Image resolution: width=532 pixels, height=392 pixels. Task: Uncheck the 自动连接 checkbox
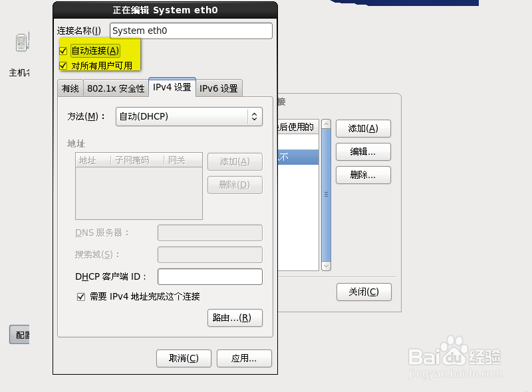coord(63,50)
